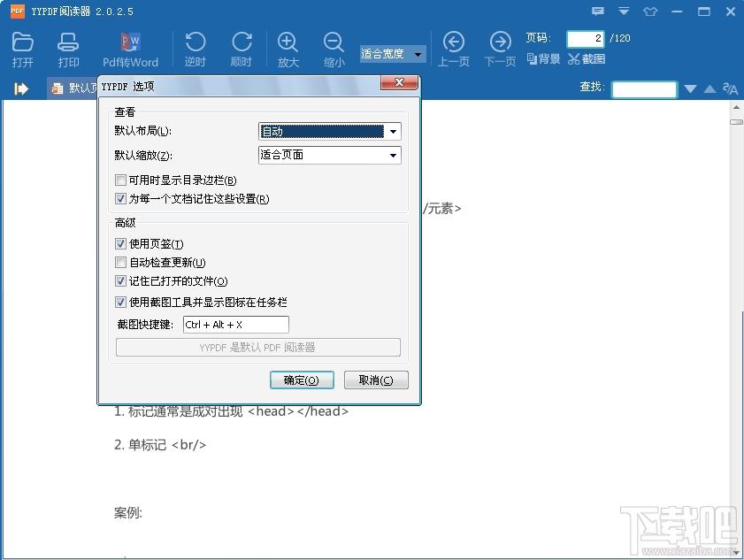Toggle the sidebar panel arrow icon

click(21, 88)
